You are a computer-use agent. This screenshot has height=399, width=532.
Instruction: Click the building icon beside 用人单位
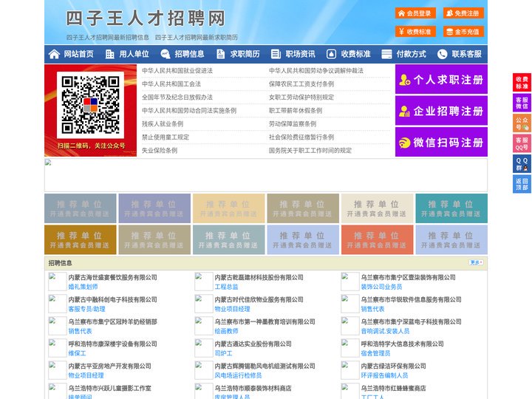coord(109,54)
